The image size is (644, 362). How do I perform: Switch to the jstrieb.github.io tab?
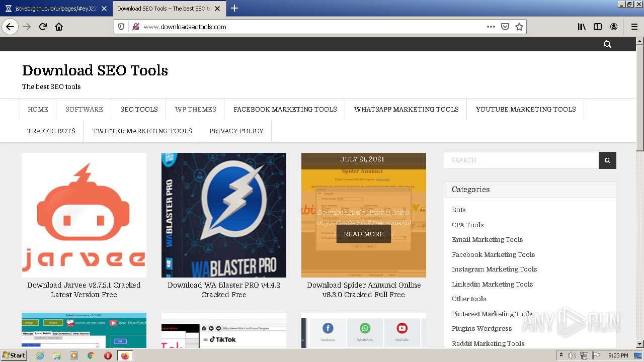coord(56,9)
